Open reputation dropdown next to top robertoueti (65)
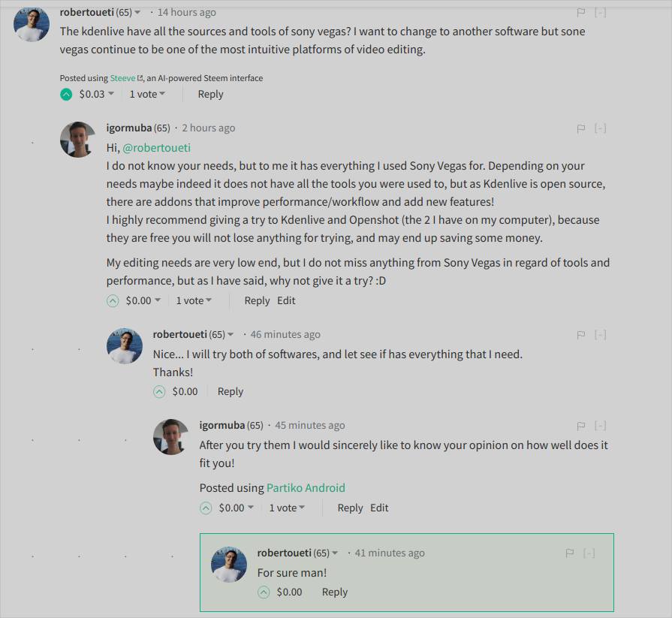672x618 pixels. pos(137,13)
